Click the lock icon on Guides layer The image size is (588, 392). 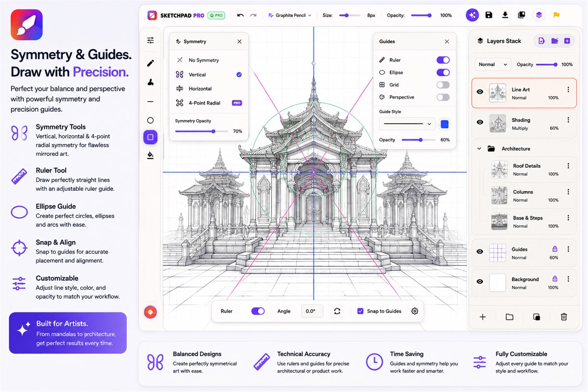coord(555,249)
